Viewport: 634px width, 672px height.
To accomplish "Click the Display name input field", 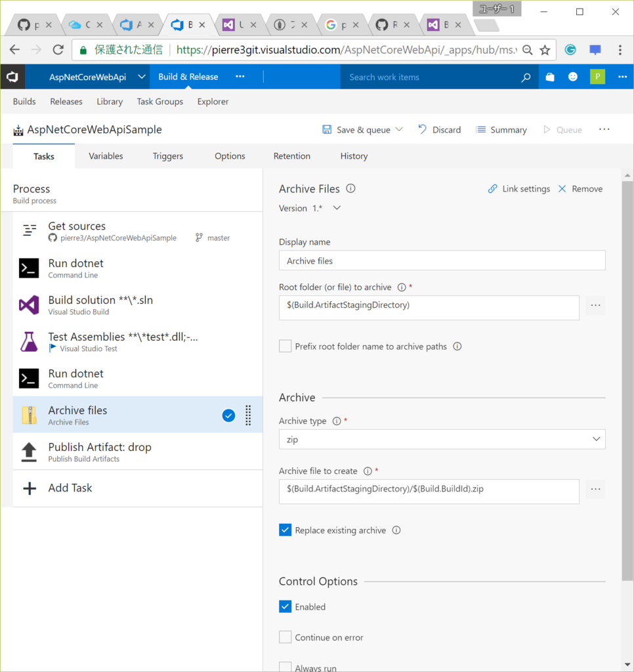I will coord(442,260).
